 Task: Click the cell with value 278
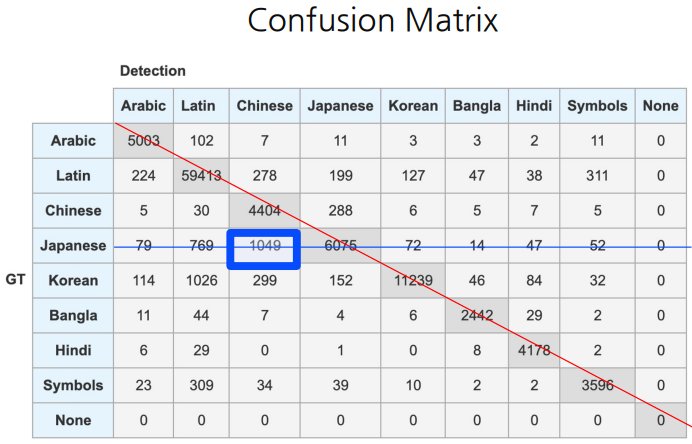tap(265, 176)
